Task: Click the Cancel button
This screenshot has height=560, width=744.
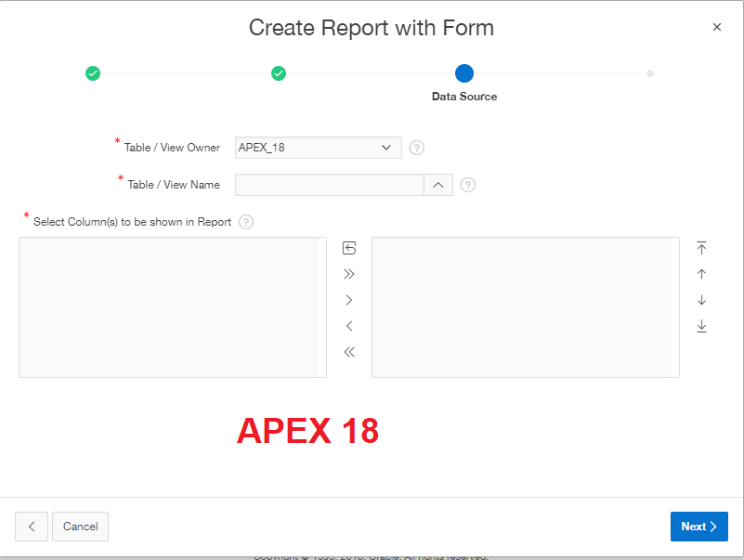Action: [x=81, y=527]
